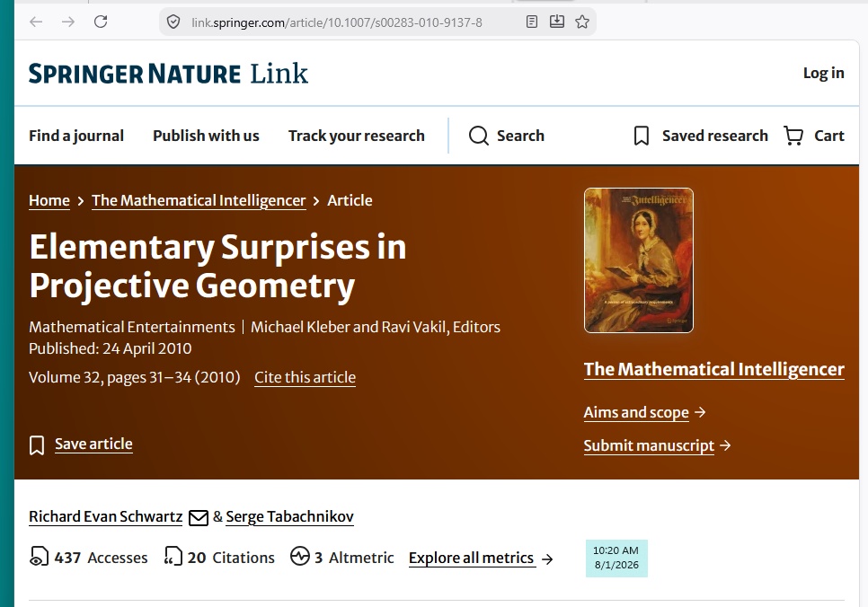
Task: Click the 10:20 AM 8/1/2026 clock
Action: tap(616, 559)
